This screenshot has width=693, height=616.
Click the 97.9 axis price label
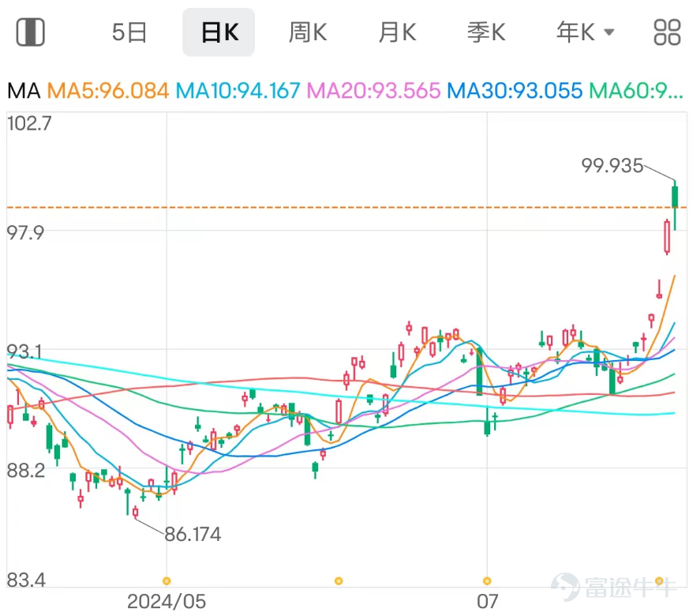[25, 233]
